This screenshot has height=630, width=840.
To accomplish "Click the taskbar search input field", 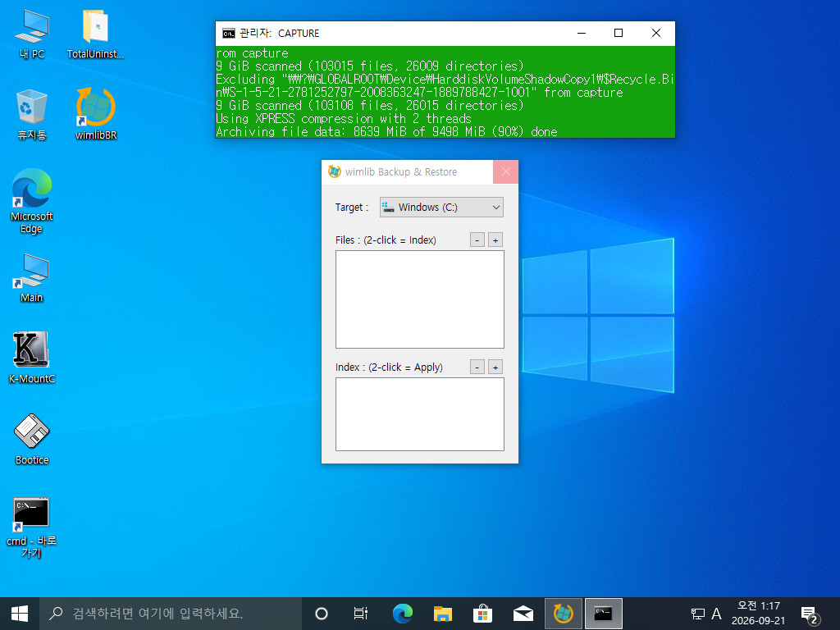I will pyautogui.click(x=171, y=614).
